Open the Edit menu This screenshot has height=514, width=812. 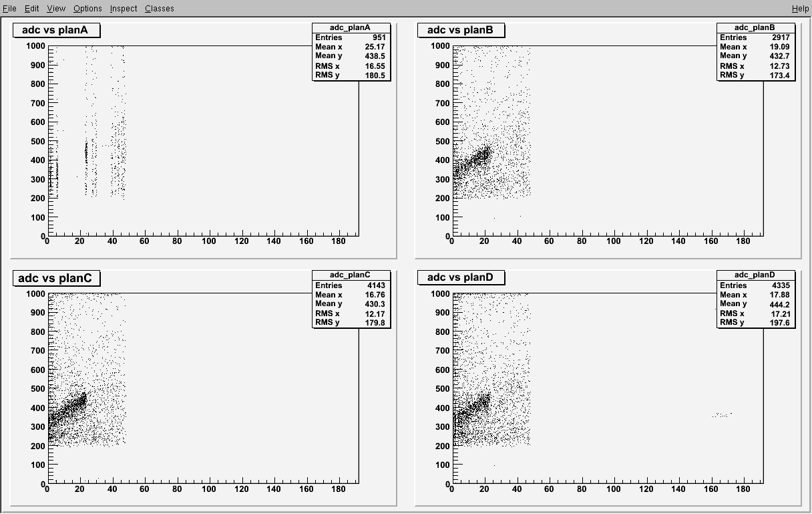point(32,8)
